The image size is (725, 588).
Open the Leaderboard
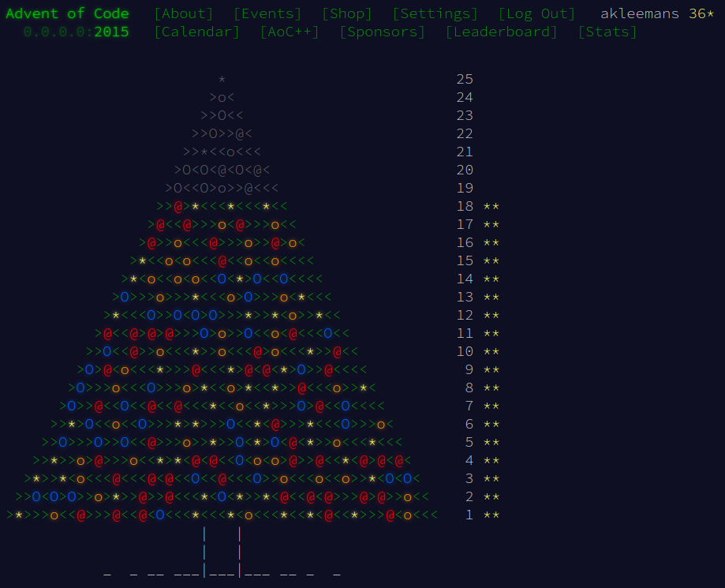click(501, 32)
